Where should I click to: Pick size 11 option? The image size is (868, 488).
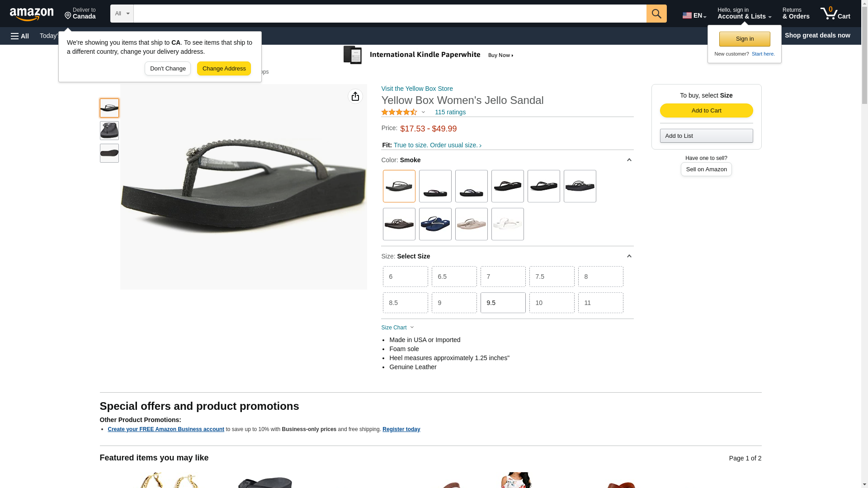tap(600, 303)
